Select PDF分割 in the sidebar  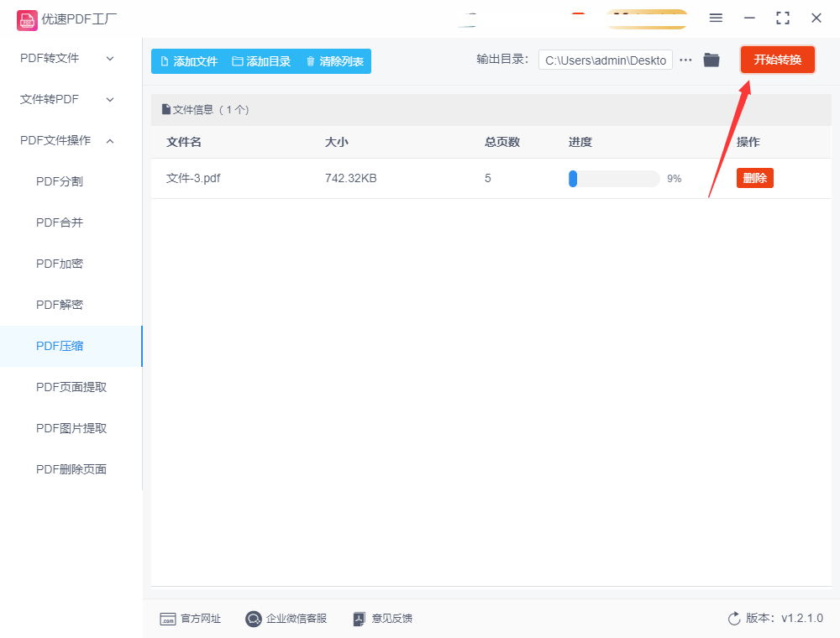pos(71,181)
